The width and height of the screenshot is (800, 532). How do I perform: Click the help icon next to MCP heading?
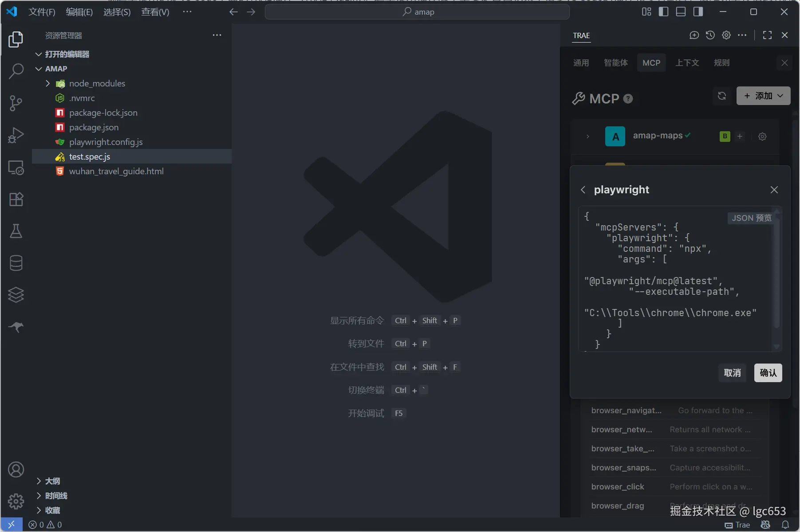coord(628,99)
